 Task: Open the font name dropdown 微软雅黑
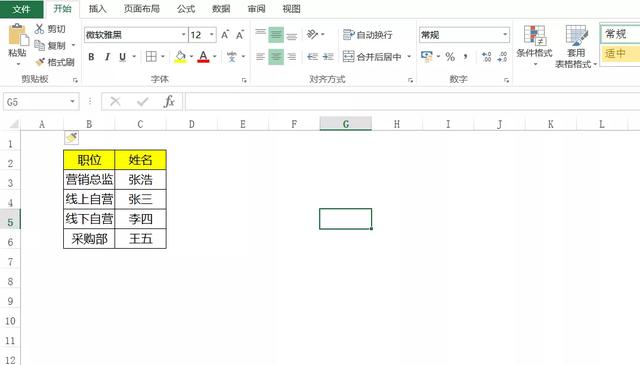pos(183,35)
